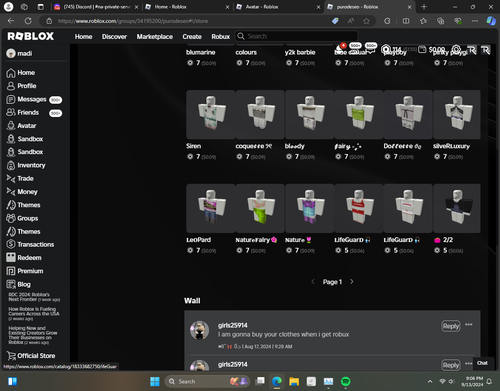500x391 pixels.
Task: Open Official Store in the sidebar
Action: point(31,356)
